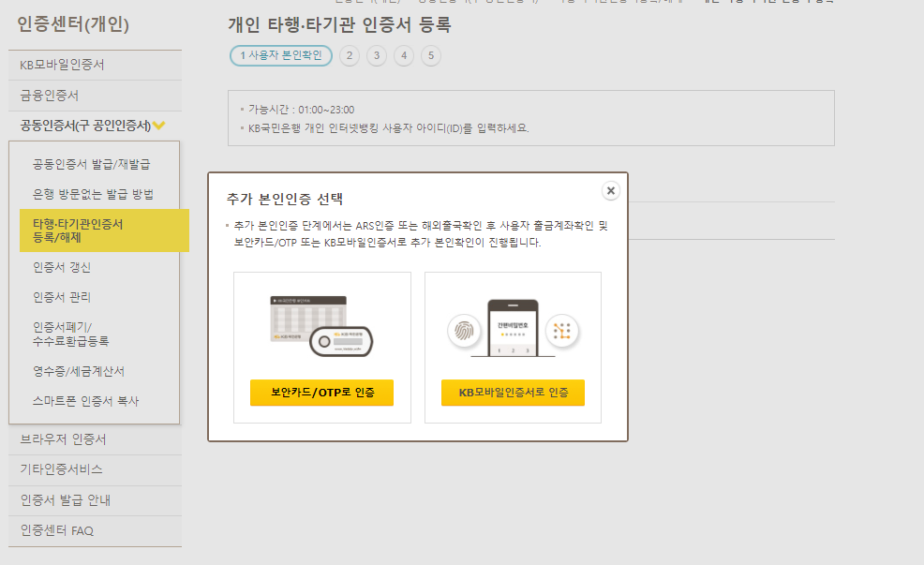Open 영수증/세금계산서 submenu item
This screenshot has width=924, height=565.
coord(79,371)
